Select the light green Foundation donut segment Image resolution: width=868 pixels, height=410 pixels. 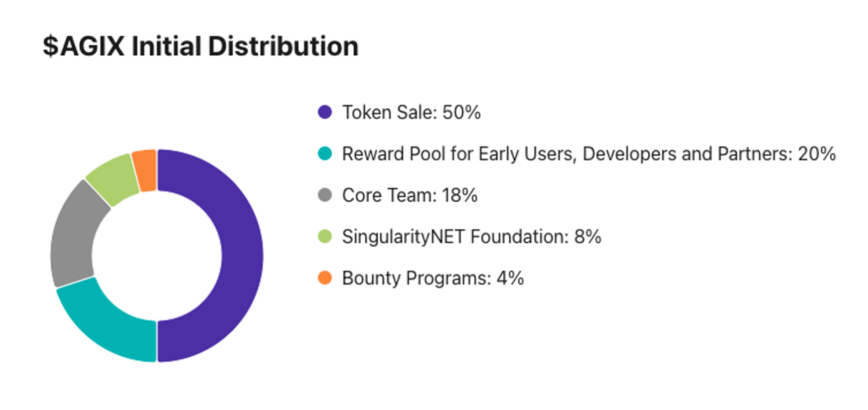point(111,178)
